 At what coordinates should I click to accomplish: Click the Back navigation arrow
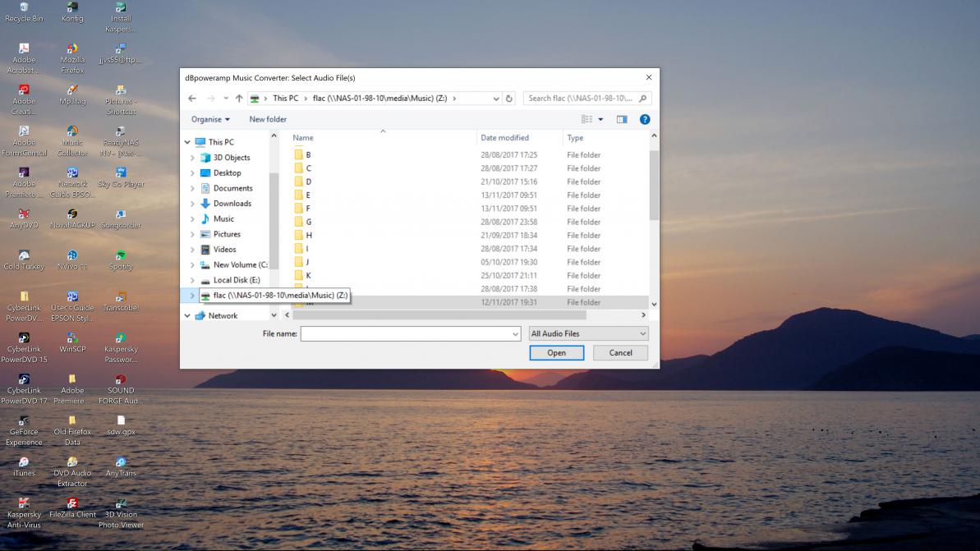(x=192, y=99)
